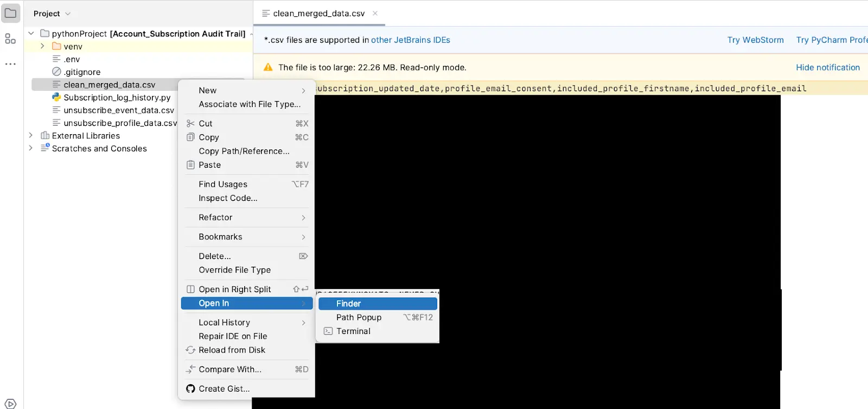The height and width of the screenshot is (409, 868).
Task: Click the Python file icon for Subscription_log_history.py
Action: click(x=56, y=97)
